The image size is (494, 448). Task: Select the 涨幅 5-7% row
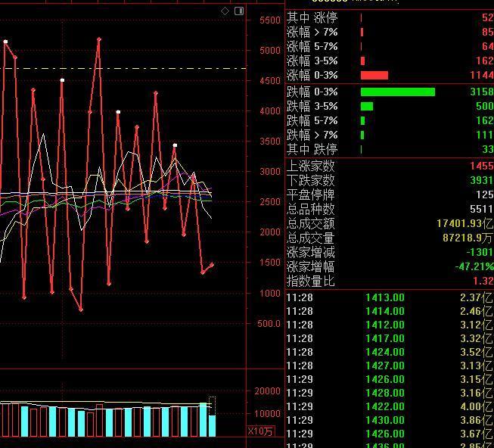[390, 47]
